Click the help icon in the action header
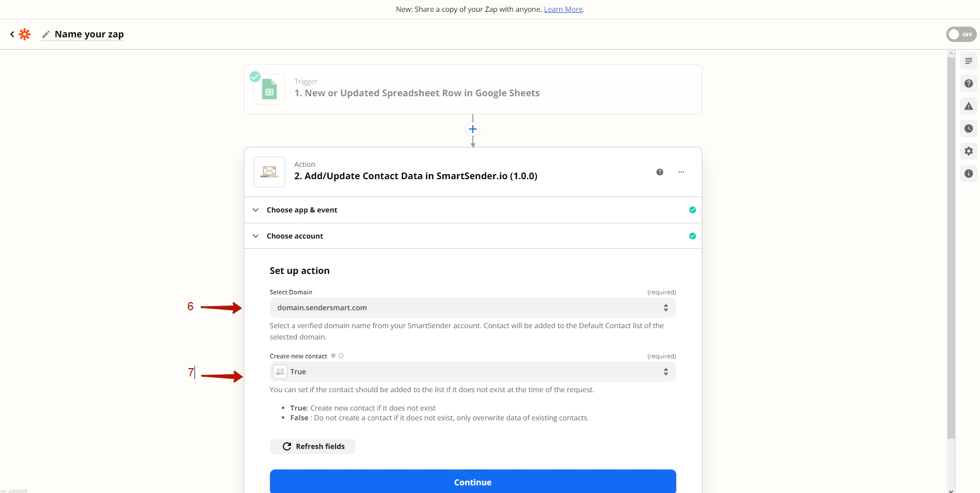The width and height of the screenshot is (980, 493). coord(660,172)
